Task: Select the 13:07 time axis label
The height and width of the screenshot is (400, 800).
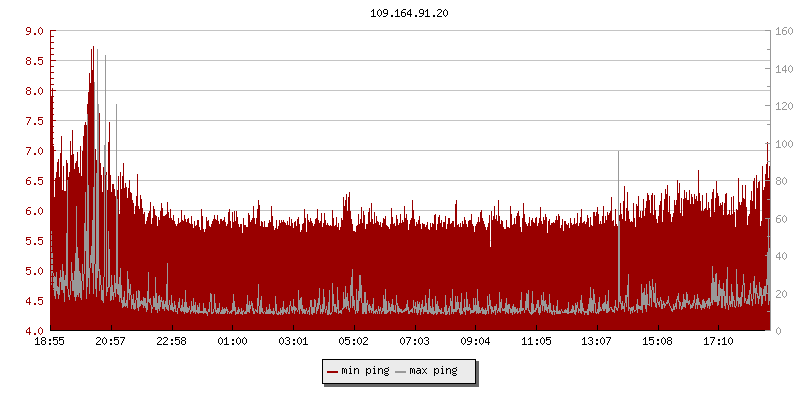Action: coord(597,342)
